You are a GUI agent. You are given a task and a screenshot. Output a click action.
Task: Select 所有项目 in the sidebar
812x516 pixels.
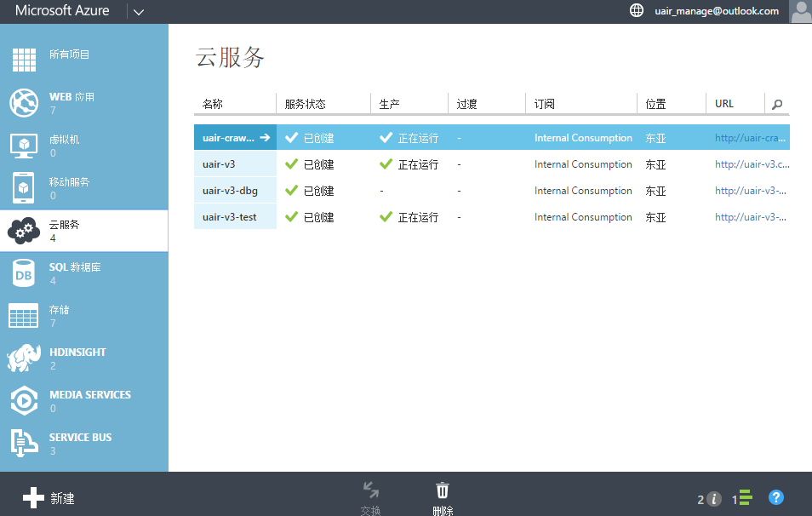point(23,58)
